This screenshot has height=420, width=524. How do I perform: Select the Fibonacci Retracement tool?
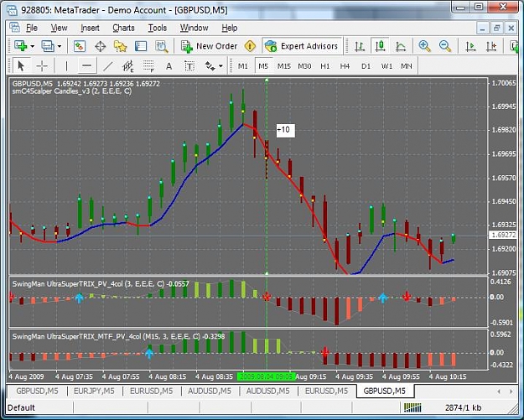pos(148,66)
